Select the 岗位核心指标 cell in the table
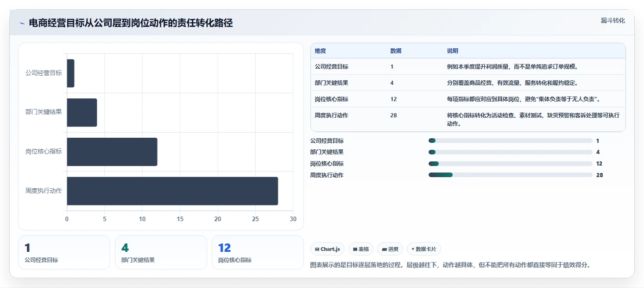The image size is (644, 288). click(x=332, y=99)
